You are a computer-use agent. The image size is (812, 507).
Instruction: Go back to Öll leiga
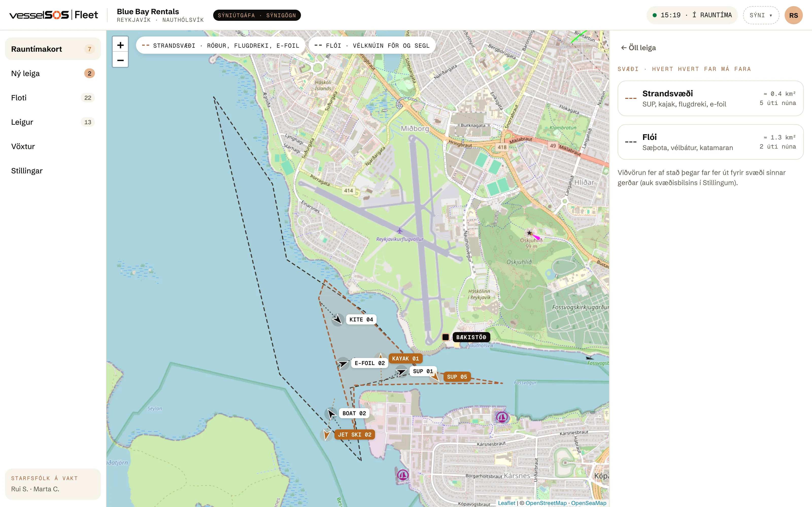coord(638,48)
